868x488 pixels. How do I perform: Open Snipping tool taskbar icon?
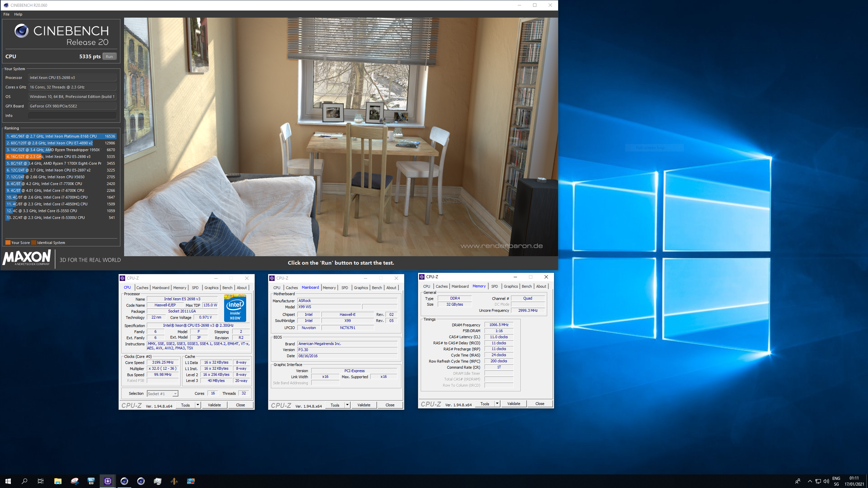pyautogui.click(x=75, y=481)
